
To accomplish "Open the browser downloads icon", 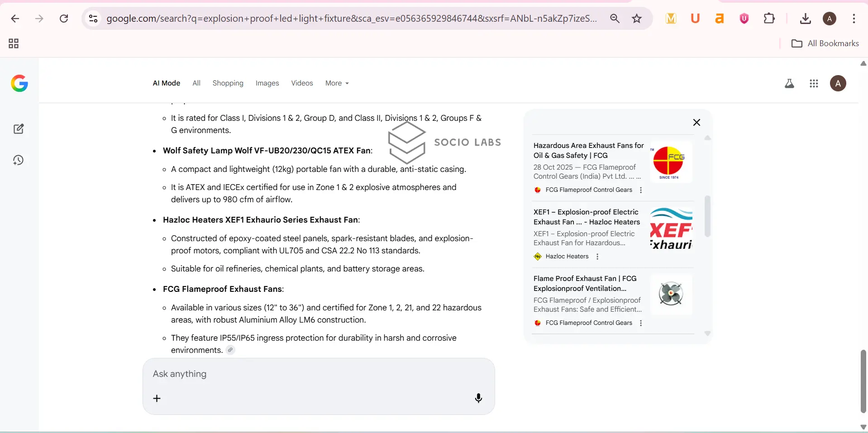I will pos(805,19).
